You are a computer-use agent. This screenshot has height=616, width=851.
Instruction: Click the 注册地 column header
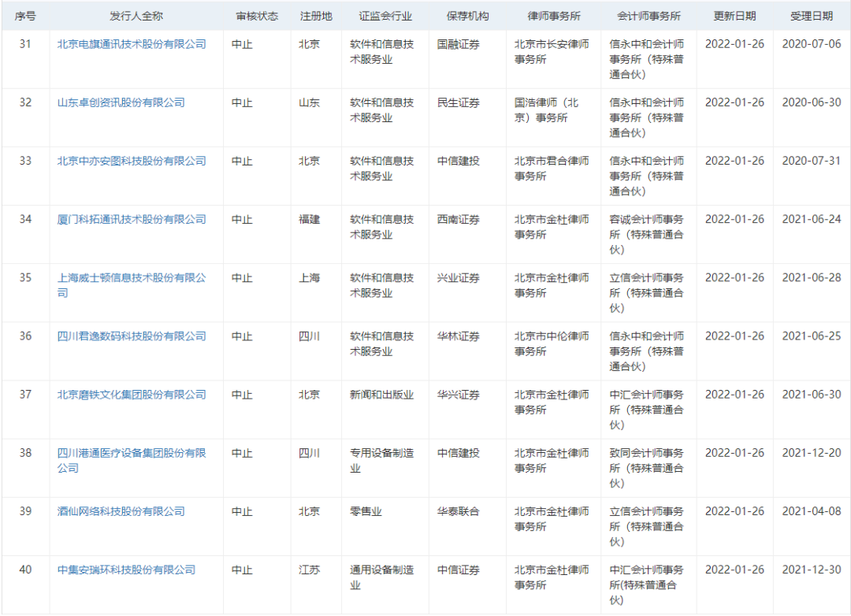[316, 17]
